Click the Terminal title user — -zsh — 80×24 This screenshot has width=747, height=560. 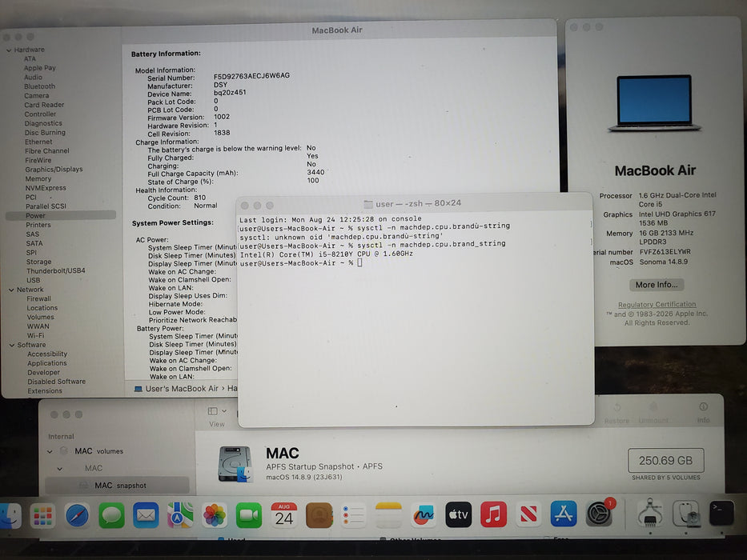click(x=418, y=203)
